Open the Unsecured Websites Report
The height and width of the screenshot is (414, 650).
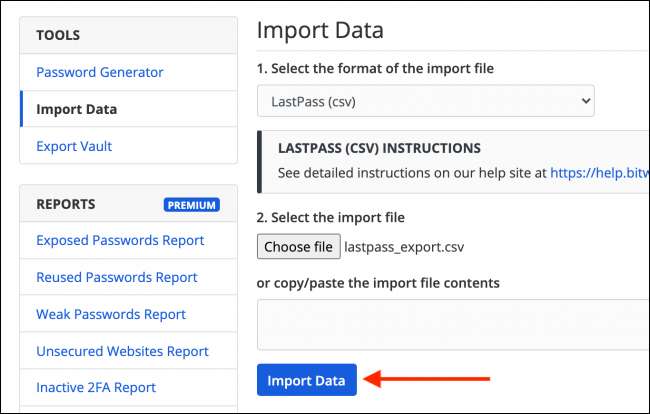122,351
